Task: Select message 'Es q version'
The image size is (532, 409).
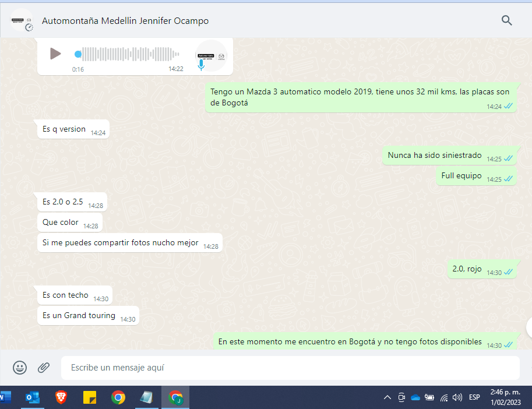Action: 73,129
